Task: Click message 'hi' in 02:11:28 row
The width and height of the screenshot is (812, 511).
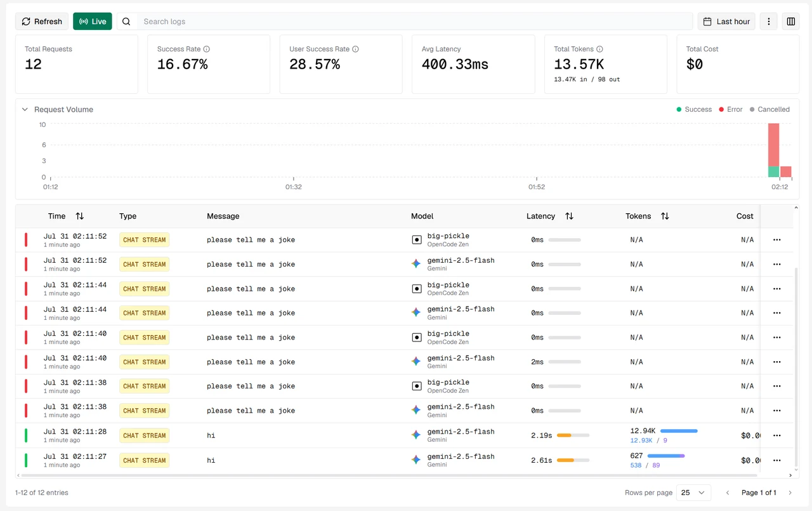Action: [211, 435]
